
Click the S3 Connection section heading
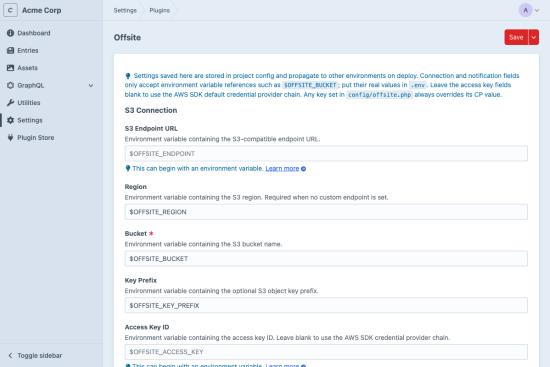pos(151,110)
